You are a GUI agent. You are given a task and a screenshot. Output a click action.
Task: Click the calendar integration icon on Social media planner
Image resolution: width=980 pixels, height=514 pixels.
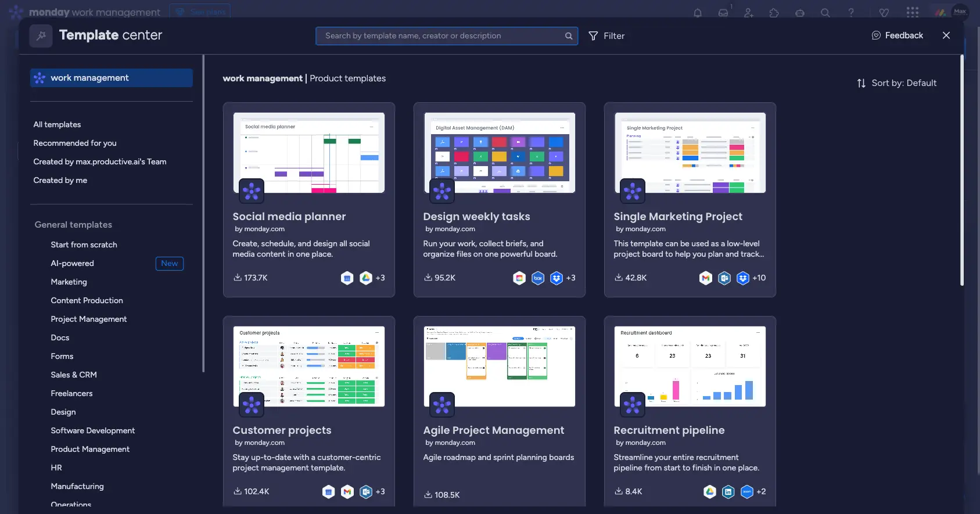(347, 278)
